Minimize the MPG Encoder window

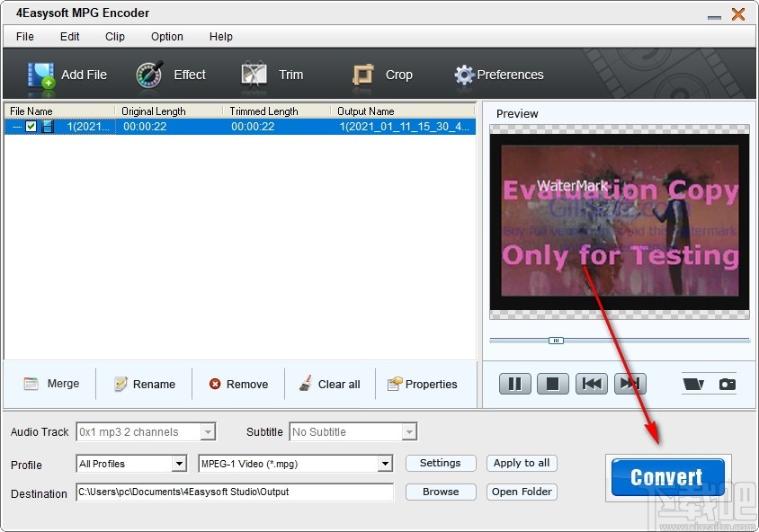pos(714,17)
